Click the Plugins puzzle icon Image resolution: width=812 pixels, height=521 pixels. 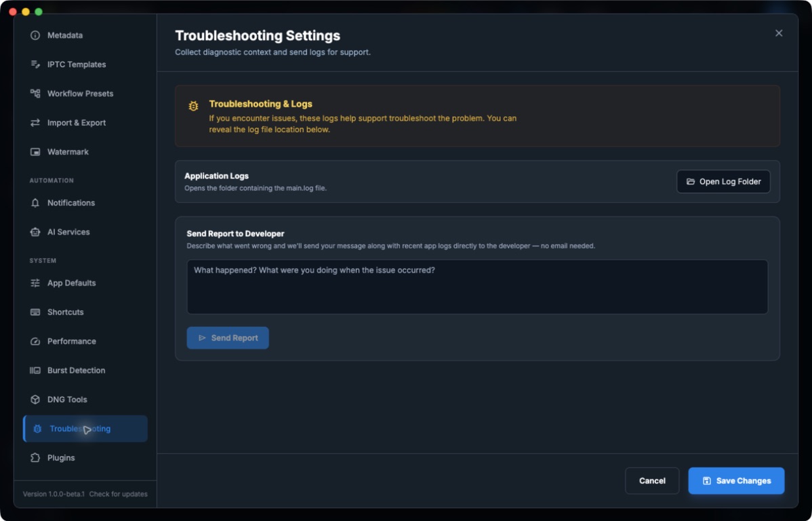[x=35, y=458]
